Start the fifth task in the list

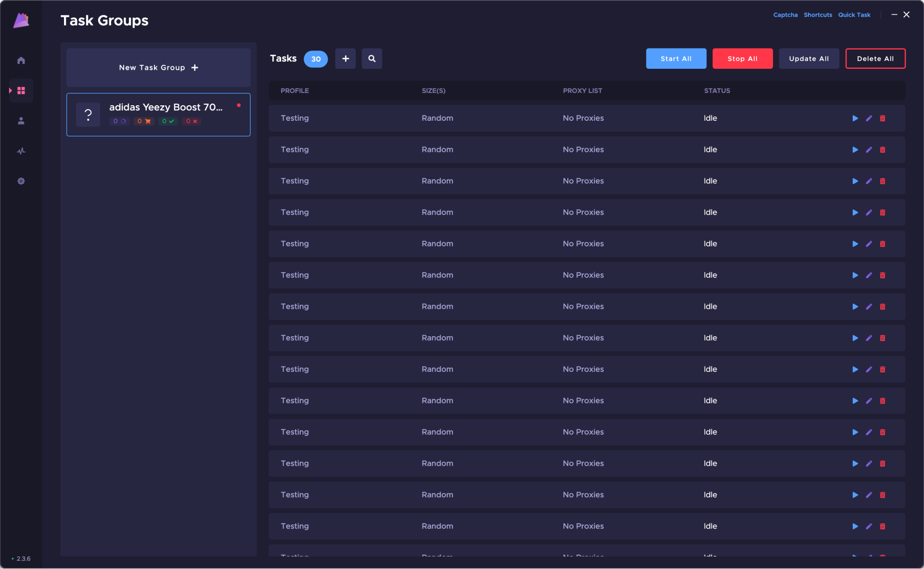(855, 244)
